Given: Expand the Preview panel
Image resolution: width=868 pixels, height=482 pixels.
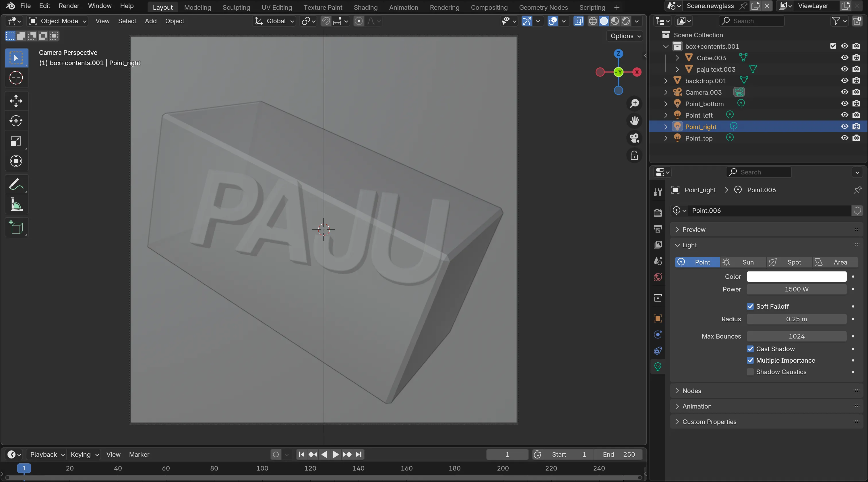Looking at the screenshot, I should 693,229.
